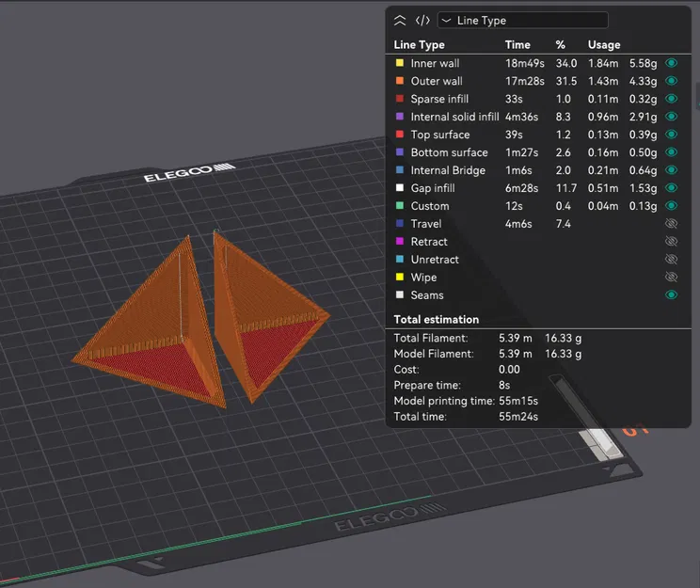Select the Internal solid infill label
The image size is (700, 588).
(455, 117)
